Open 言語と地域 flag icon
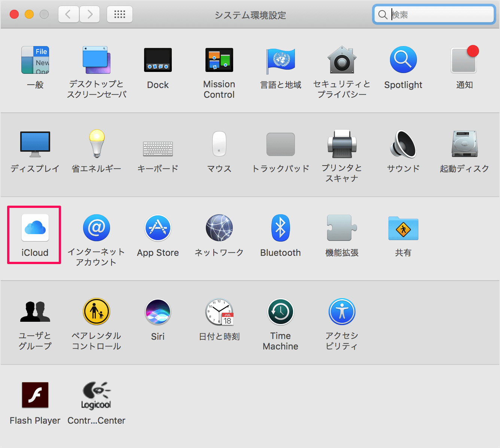The height and width of the screenshot is (448, 500). (x=281, y=61)
